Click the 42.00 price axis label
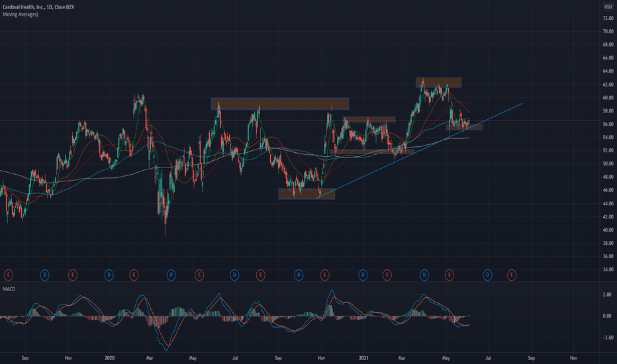 608,217
